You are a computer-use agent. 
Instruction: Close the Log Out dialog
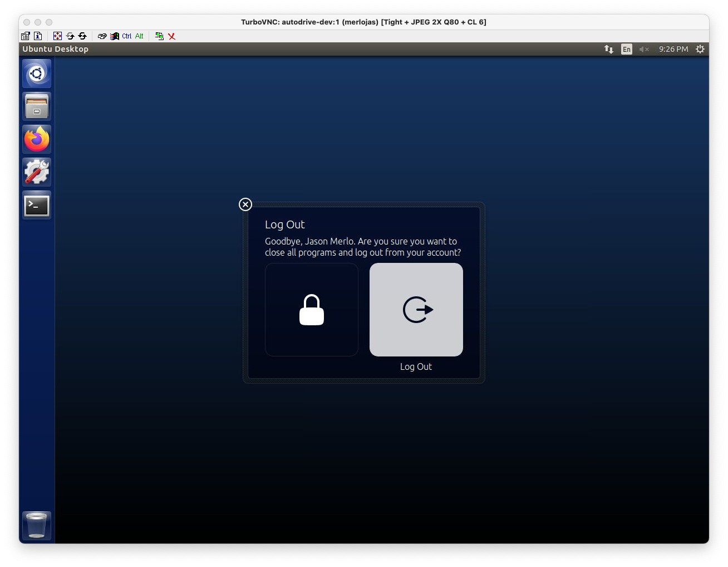point(245,204)
